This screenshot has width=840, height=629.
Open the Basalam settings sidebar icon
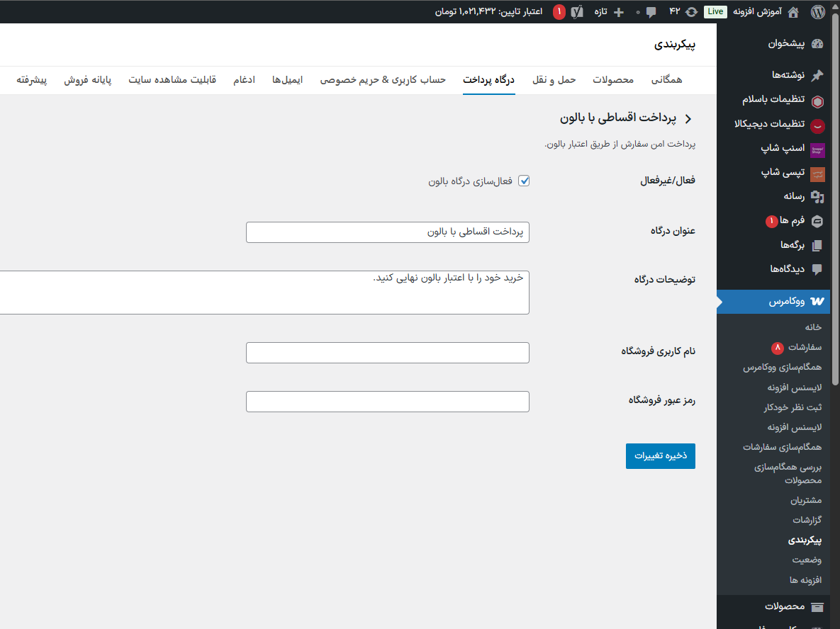pos(817,100)
